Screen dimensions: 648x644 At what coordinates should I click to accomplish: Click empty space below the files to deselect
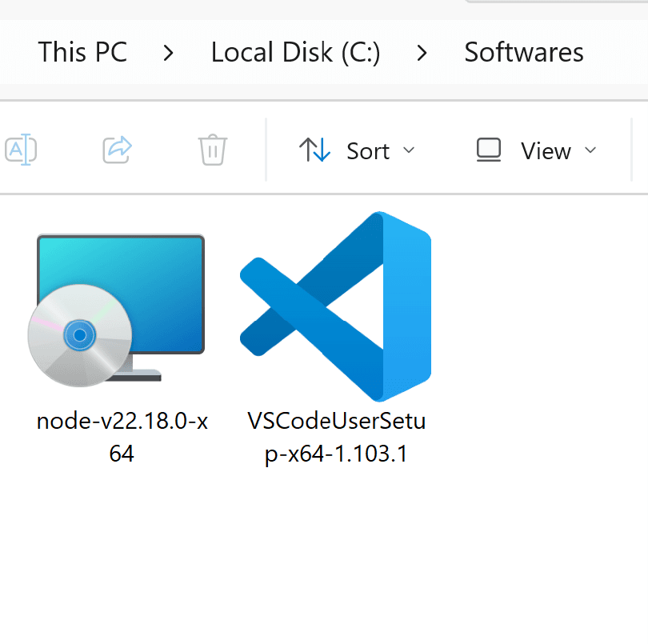pyautogui.click(x=324, y=558)
